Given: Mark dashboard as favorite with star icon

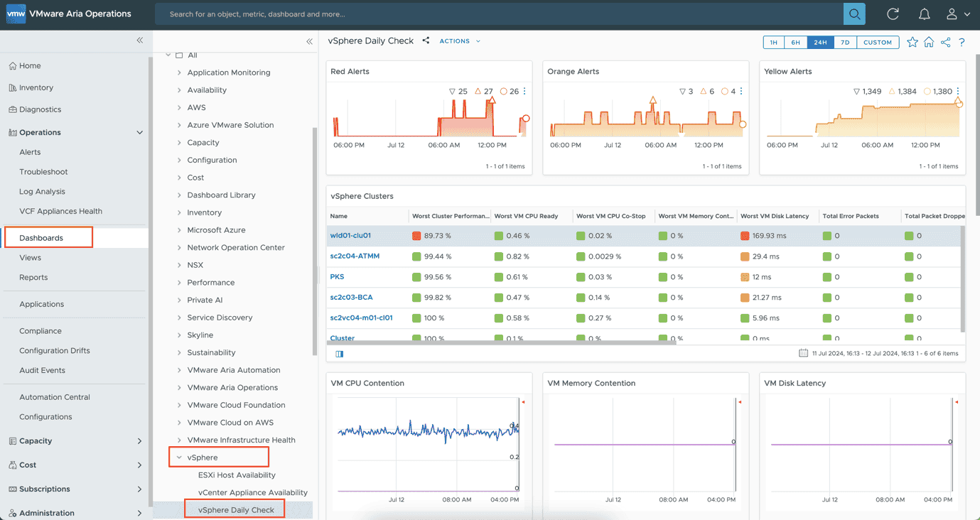Looking at the screenshot, I should pyautogui.click(x=912, y=43).
